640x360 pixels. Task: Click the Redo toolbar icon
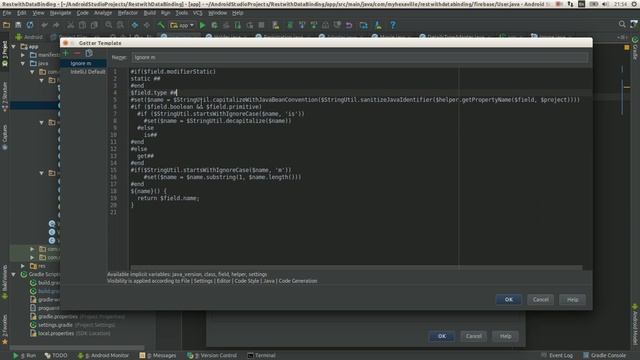point(56,25)
